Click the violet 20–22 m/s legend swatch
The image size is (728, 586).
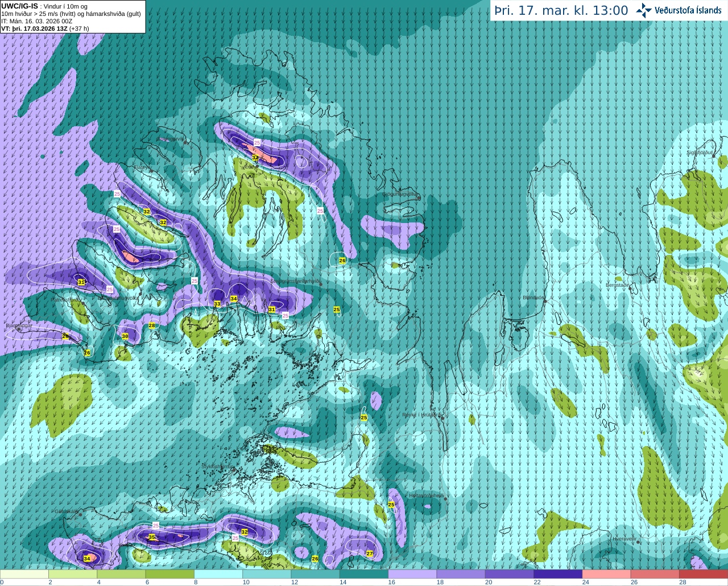point(510,574)
